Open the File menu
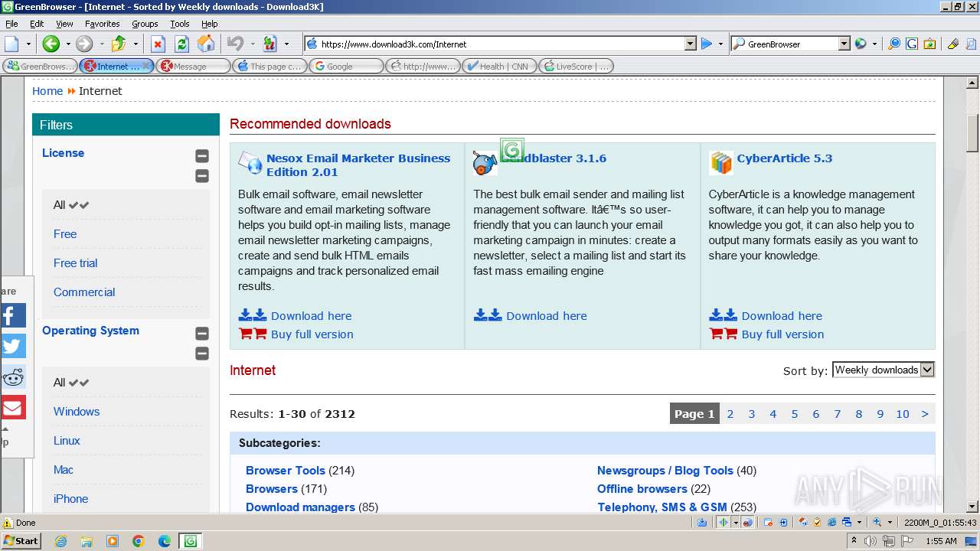 [11, 24]
